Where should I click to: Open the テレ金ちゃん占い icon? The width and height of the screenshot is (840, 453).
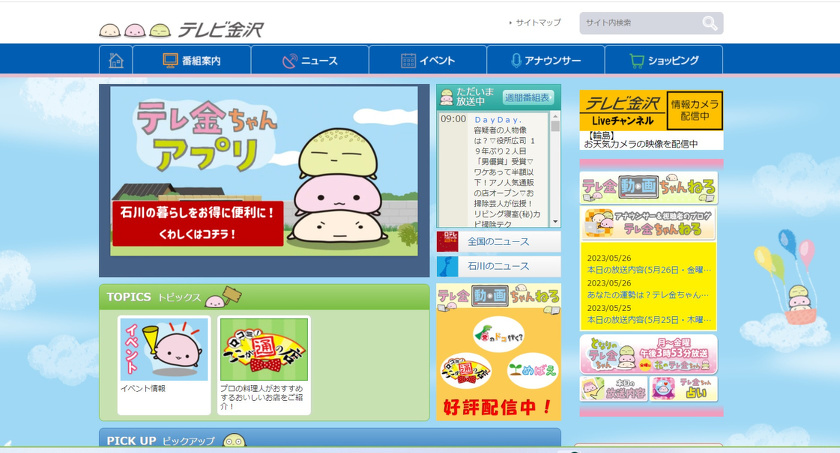[x=684, y=389]
